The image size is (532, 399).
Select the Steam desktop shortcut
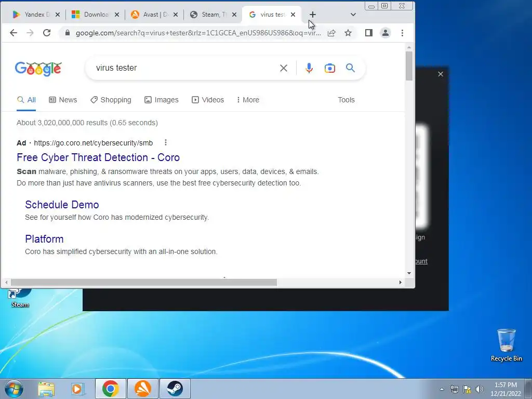coord(20,298)
